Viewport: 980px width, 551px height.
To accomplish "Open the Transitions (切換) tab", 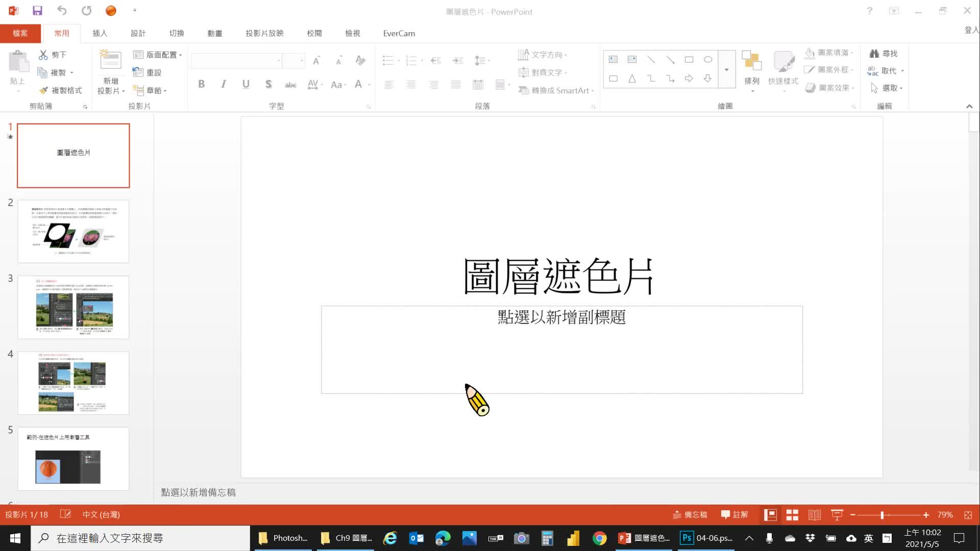I will (x=177, y=33).
